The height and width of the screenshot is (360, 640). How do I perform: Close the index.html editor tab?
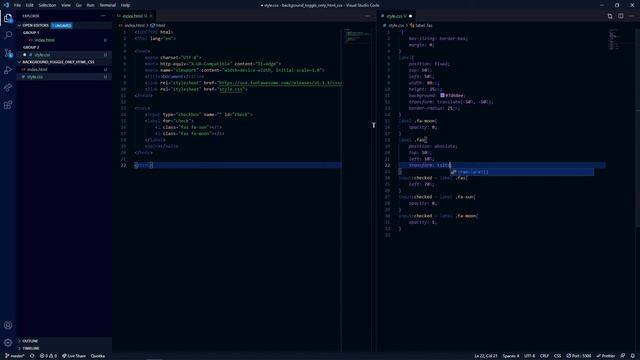[x=151, y=16]
